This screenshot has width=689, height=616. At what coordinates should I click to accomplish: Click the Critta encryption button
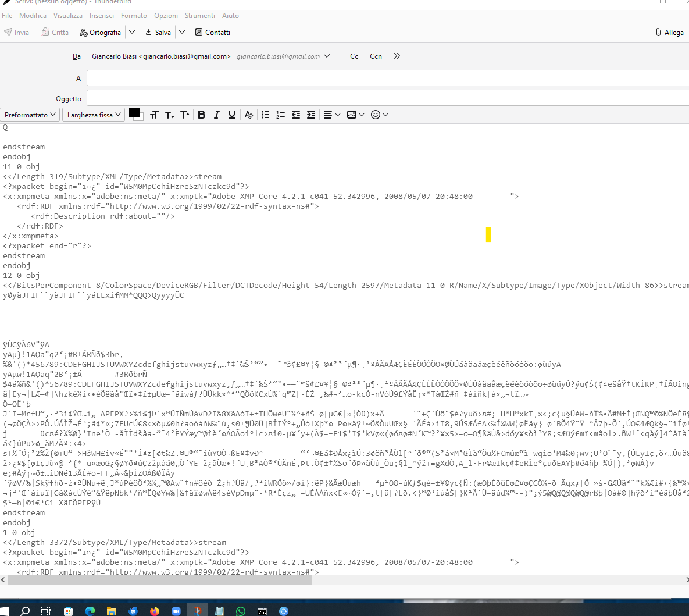(55, 33)
